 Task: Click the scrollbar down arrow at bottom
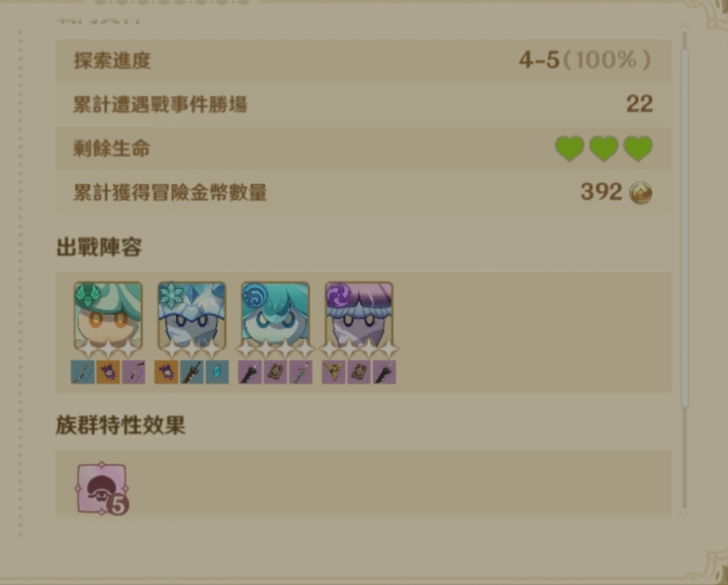tap(684, 513)
